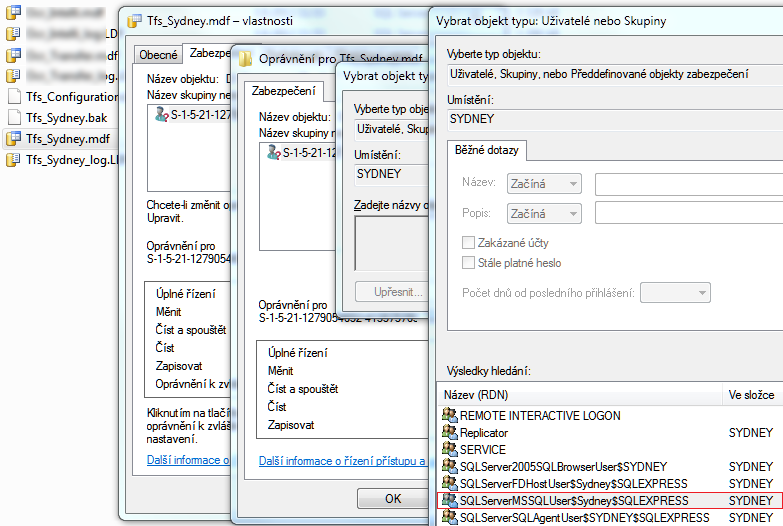Click the Tfs_Configuration file icon
Image resolution: width=783 pixels, height=526 pixels.
click(14, 96)
